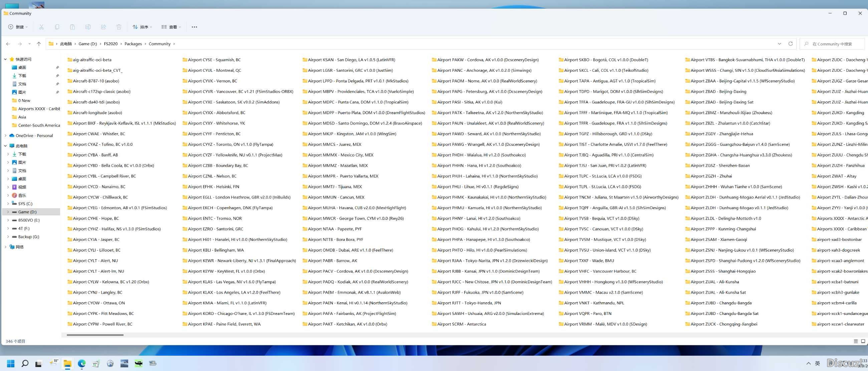Viewport: 868px width, 371px height.
Task: Switch to large thumbnails view icon
Action: pos(863,341)
